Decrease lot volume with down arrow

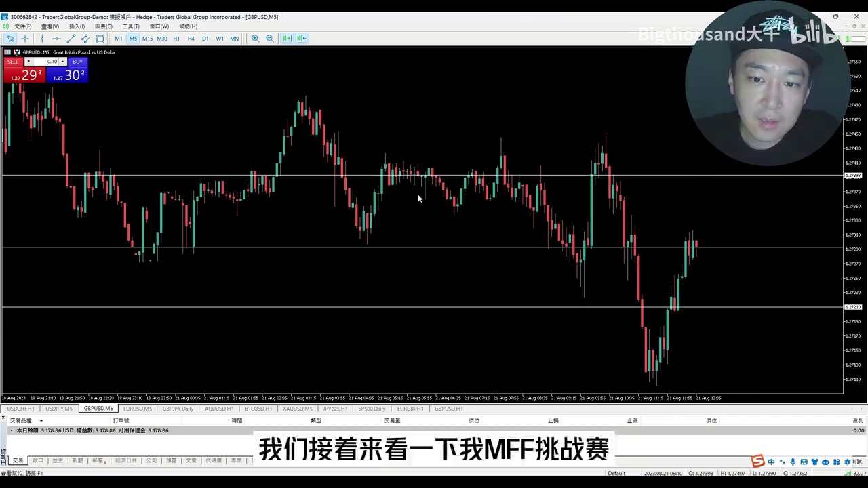[28, 62]
